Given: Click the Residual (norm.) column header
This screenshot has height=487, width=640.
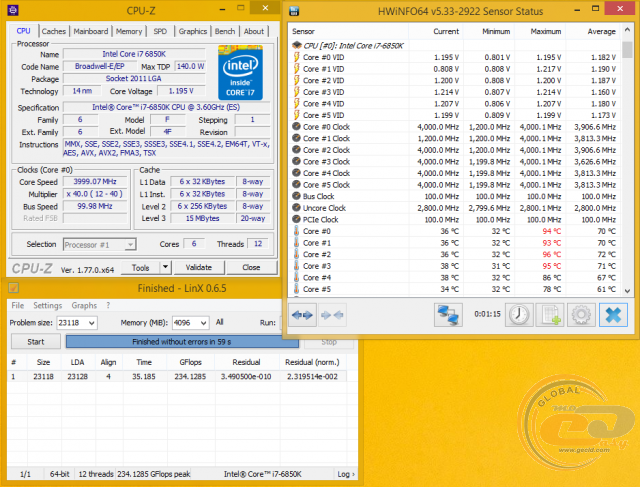Looking at the screenshot, I should point(312,362).
